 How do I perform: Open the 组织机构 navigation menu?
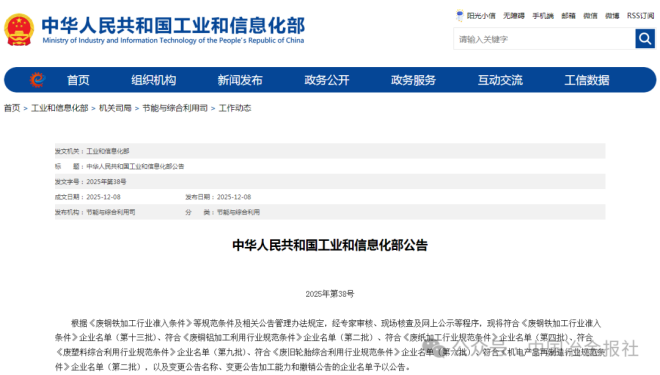(x=154, y=80)
